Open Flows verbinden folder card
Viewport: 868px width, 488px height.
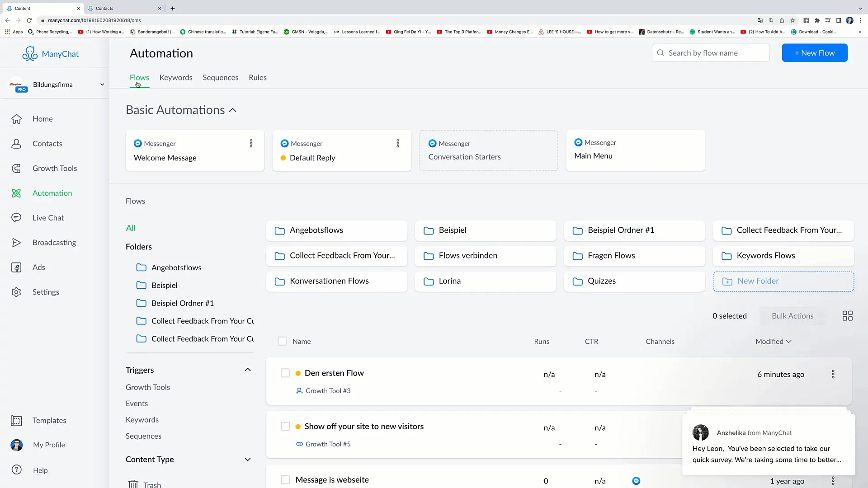pos(486,256)
